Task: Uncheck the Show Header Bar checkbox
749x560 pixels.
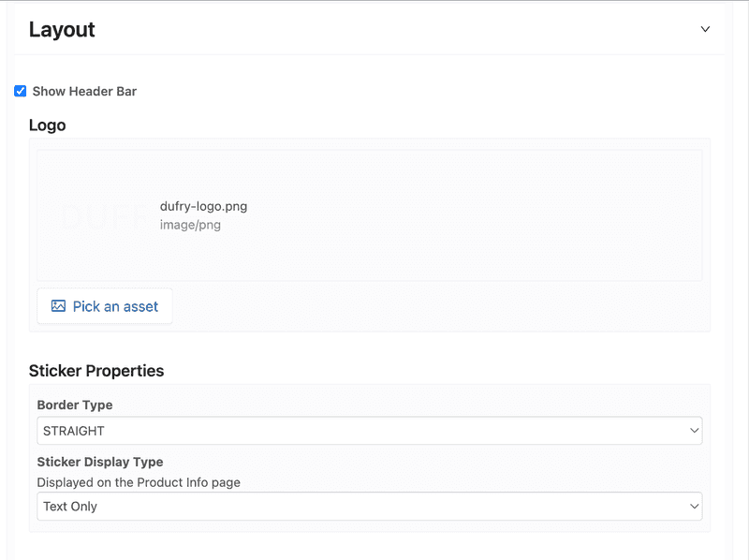Action: (x=20, y=91)
